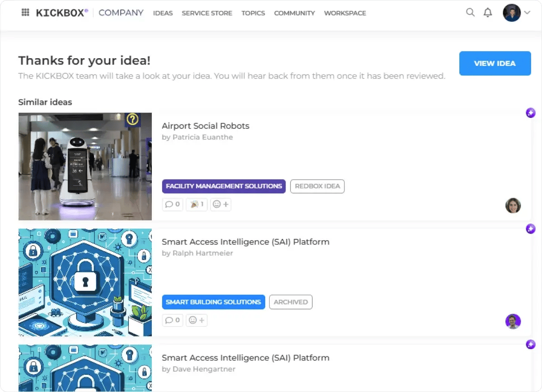Open the Airport Social Robots title
The width and height of the screenshot is (542, 392).
[x=206, y=126]
